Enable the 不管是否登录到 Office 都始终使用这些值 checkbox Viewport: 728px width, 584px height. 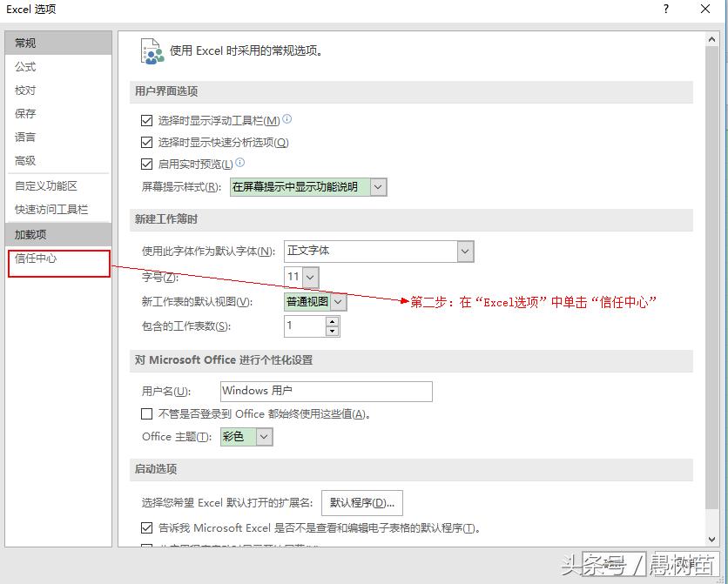147,413
